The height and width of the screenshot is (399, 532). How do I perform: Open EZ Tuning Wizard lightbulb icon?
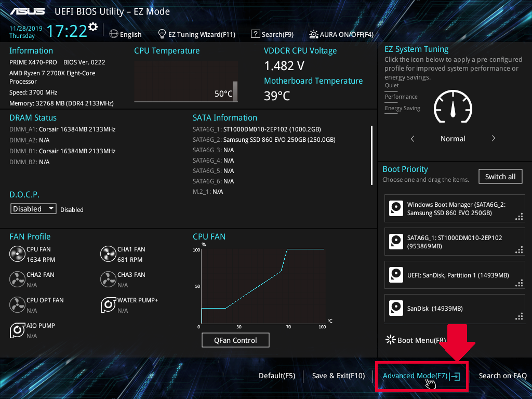tap(162, 34)
